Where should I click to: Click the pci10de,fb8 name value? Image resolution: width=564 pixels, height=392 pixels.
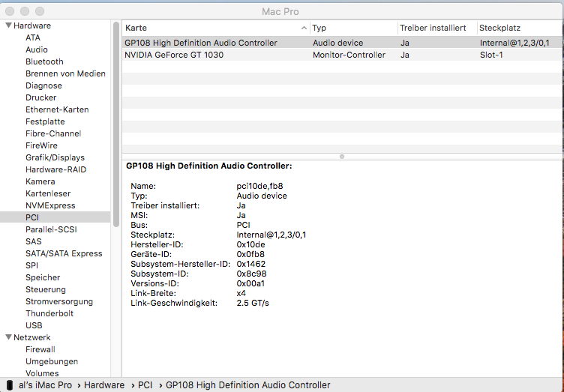pos(259,186)
